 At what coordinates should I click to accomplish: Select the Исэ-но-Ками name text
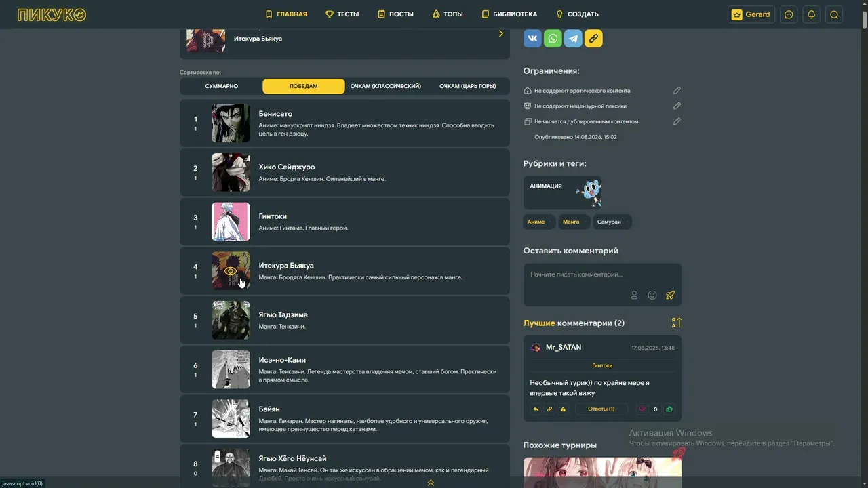point(282,360)
